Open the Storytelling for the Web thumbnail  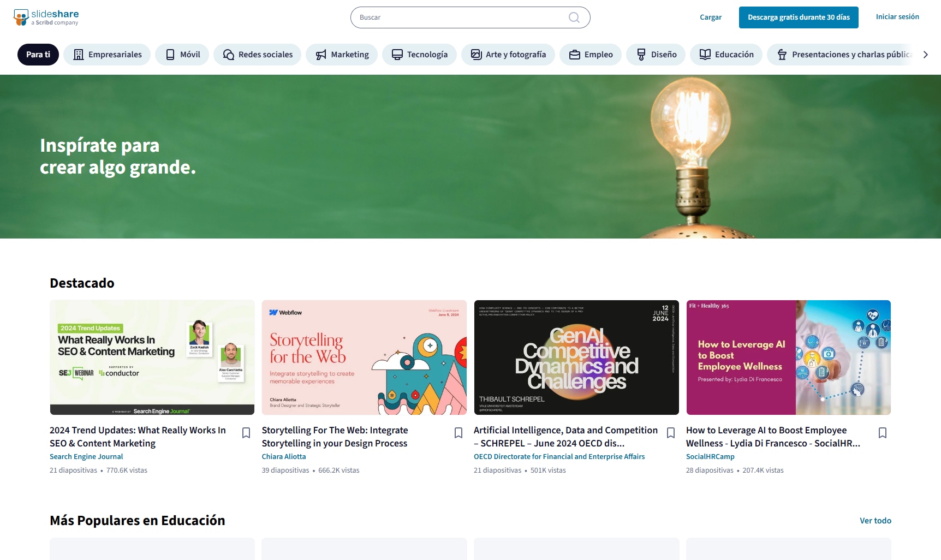[364, 358]
